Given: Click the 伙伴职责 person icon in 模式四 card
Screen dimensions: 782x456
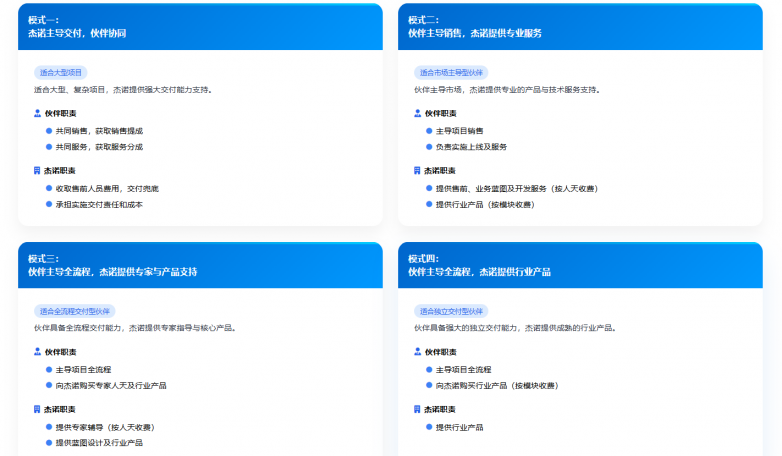Looking at the screenshot, I should 418,352.
